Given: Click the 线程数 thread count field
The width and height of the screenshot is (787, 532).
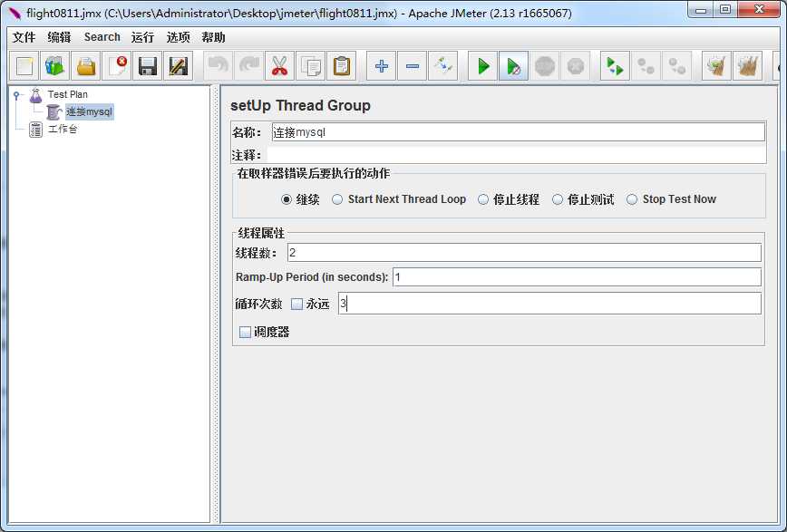Looking at the screenshot, I should pos(524,253).
